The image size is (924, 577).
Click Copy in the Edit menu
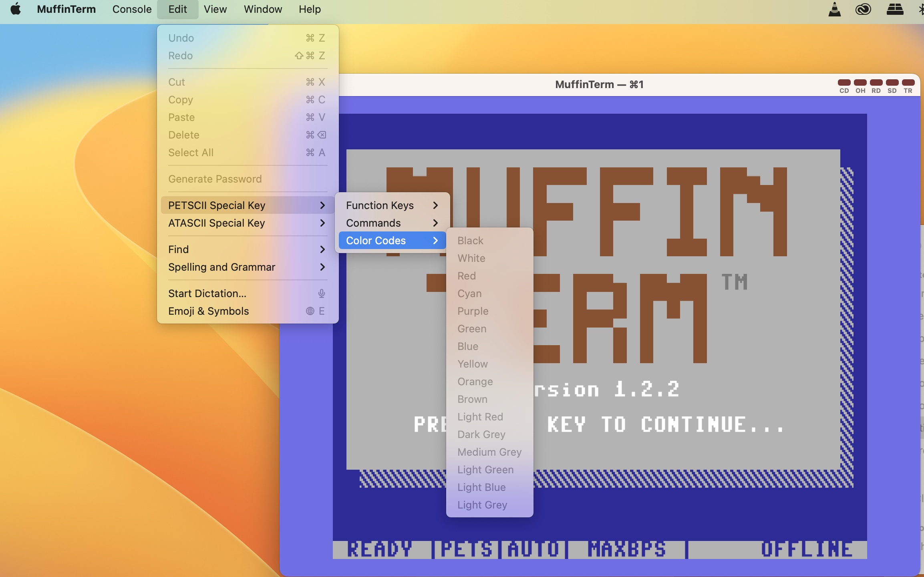click(x=248, y=100)
